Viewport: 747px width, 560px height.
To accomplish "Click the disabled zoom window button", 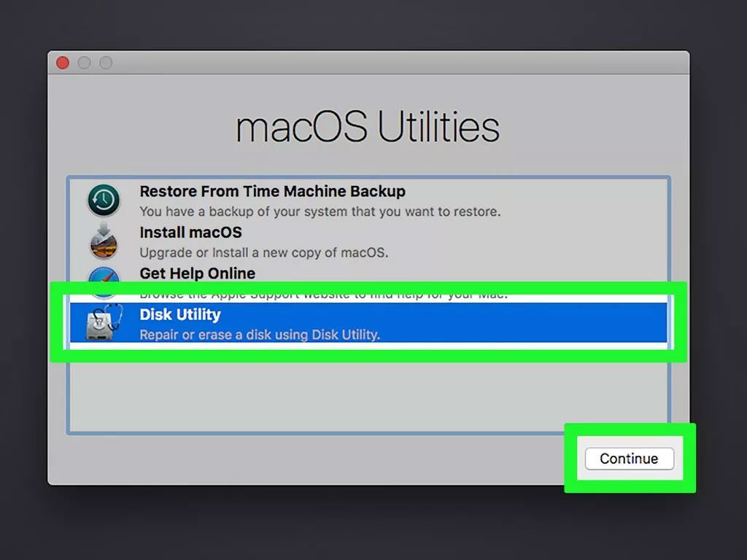I will tap(106, 63).
